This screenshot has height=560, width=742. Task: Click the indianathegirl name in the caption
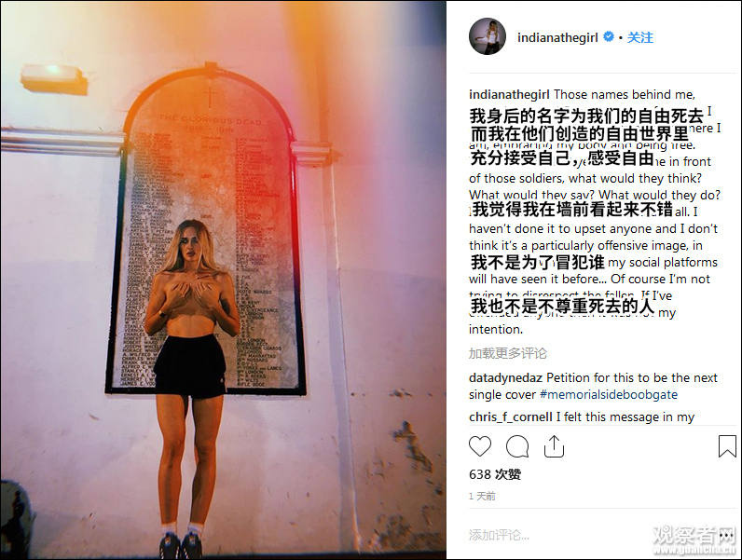[509, 95]
